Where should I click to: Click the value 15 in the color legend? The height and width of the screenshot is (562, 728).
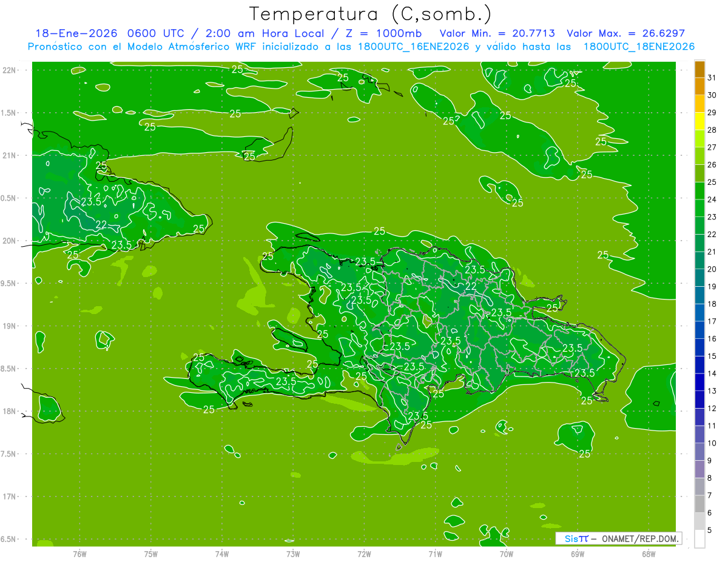pos(712,356)
